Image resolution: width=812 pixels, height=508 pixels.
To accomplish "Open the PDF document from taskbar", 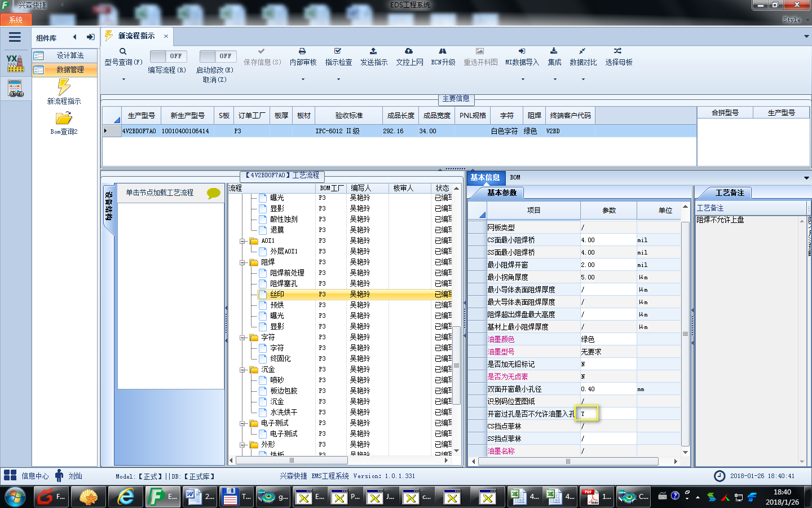I will tap(598, 497).
